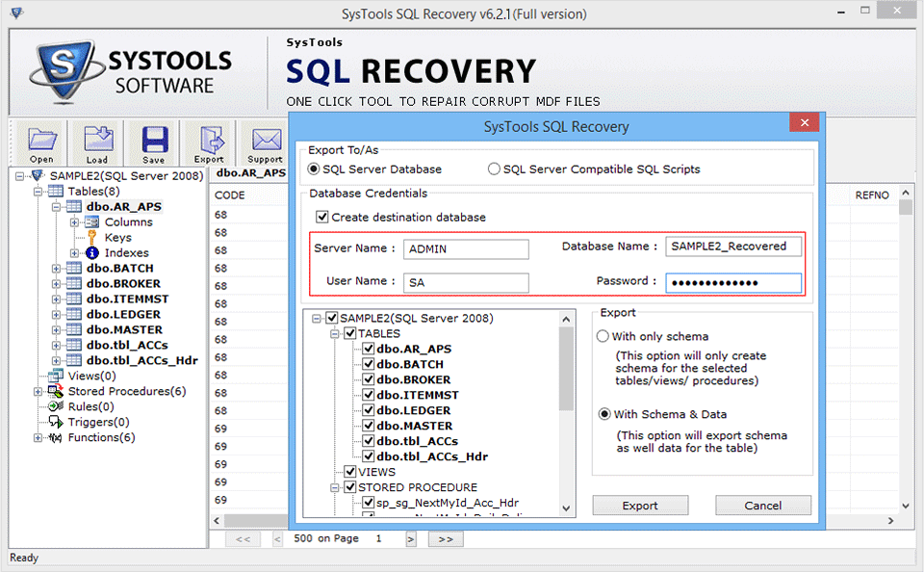Expand the Indexes node in left tree
Image resolution: width=924 pixels, height=572 pixels.
click(74, 253)
